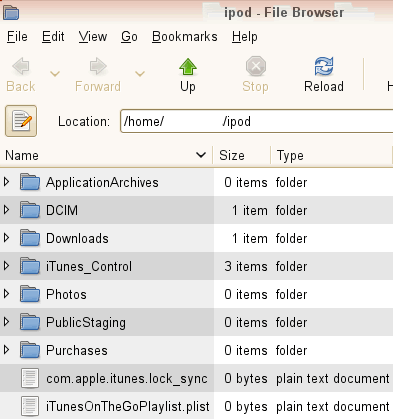Click the Forward arrow icon
Screen dimensions: 393x419
(x=98, y=66)
